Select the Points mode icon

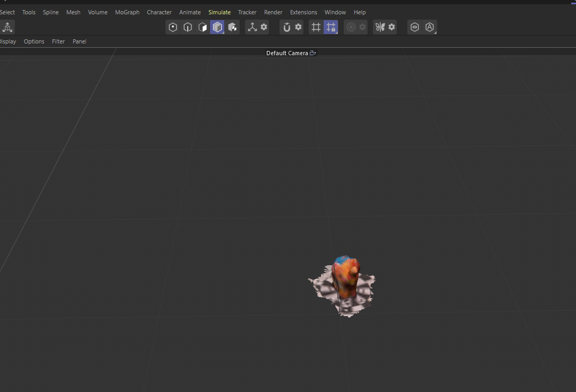tap(173, 27)
